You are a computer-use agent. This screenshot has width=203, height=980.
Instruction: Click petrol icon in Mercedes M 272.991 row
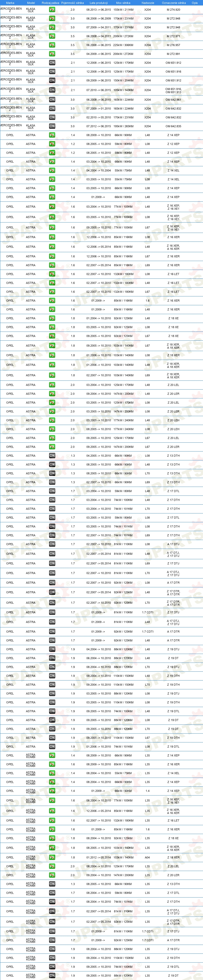coord(52,54)
